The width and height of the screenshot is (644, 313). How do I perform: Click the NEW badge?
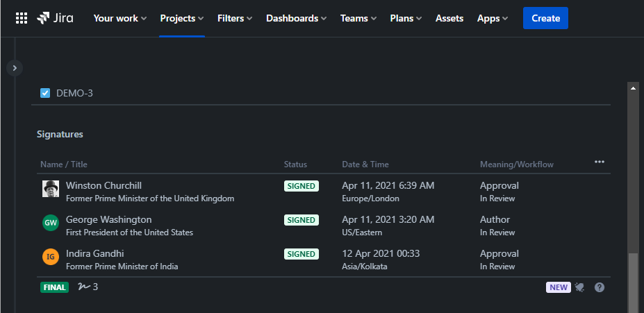click(558, 287)
